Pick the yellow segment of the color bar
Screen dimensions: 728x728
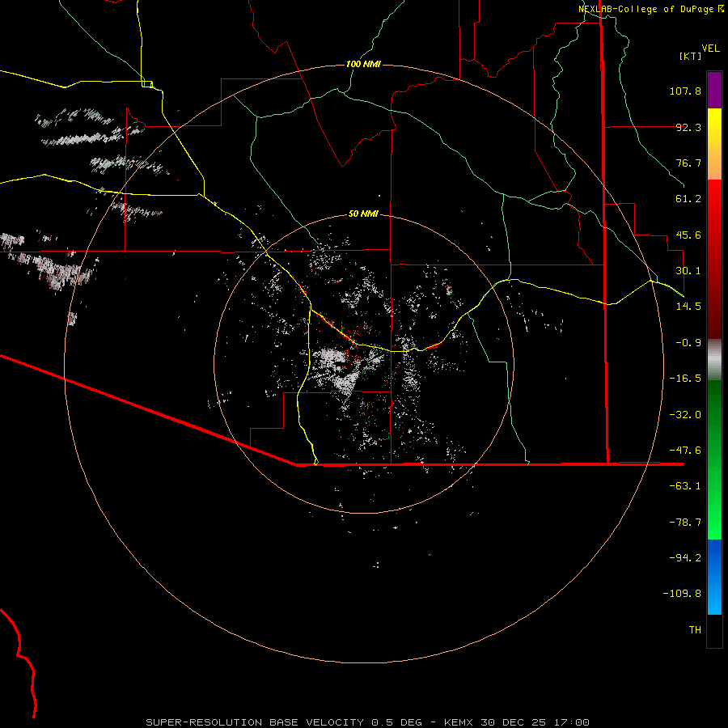tap(714, 144)
